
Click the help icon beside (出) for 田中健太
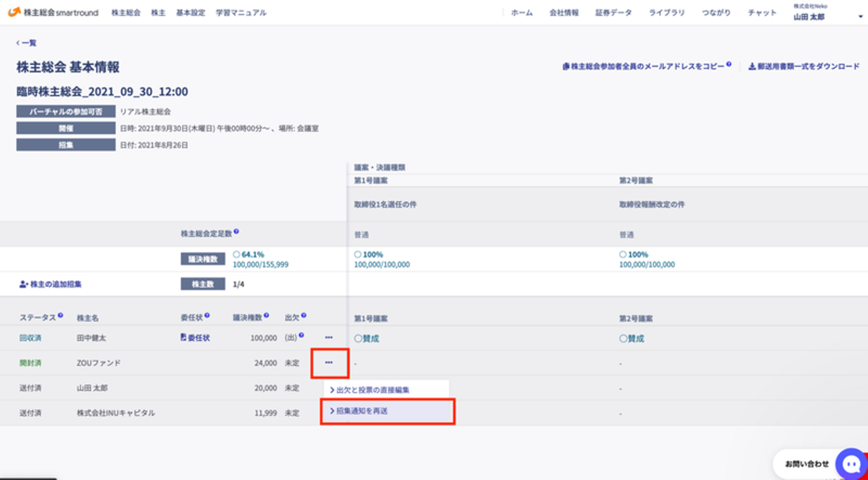point(301,335)
